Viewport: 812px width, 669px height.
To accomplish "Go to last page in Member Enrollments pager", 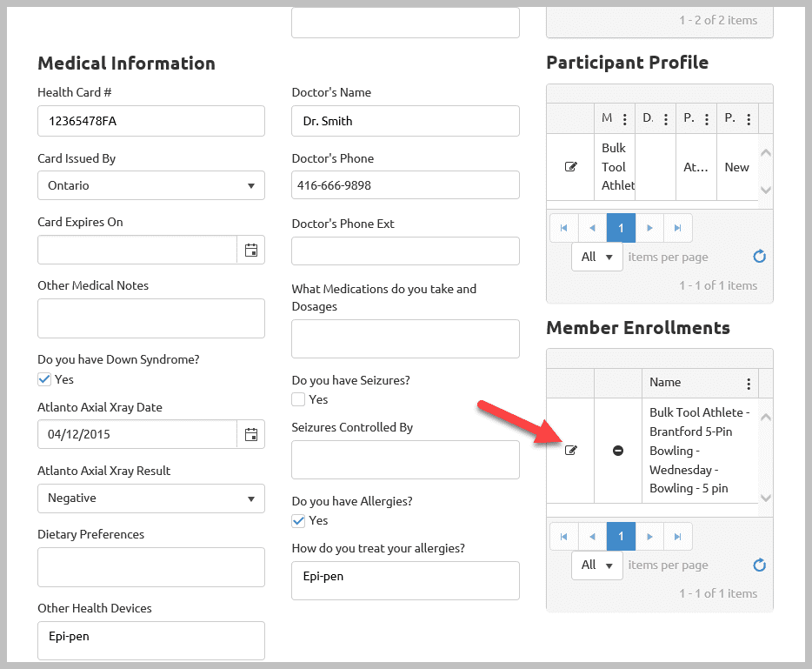I will [678, 537].
